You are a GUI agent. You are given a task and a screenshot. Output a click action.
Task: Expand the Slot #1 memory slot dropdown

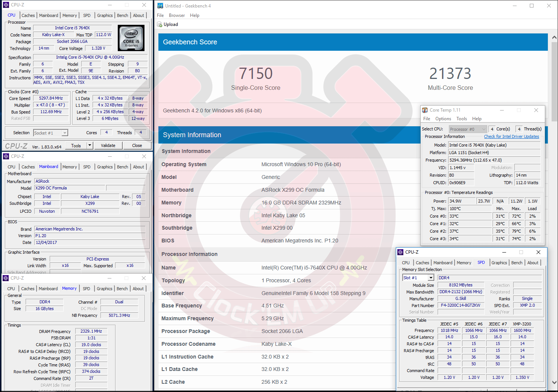click(x=431, y=278)
